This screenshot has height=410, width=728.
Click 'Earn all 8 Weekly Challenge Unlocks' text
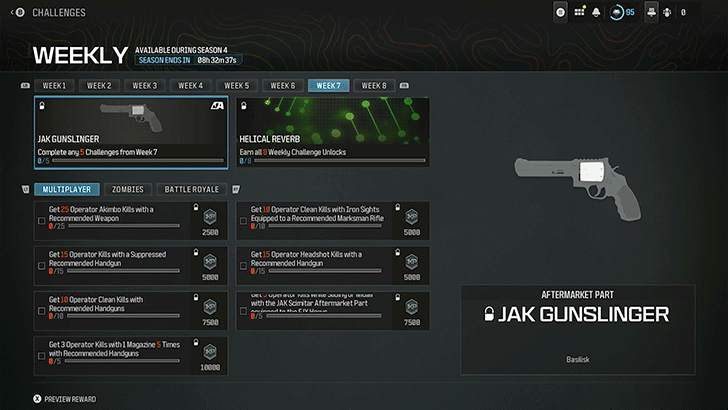(292, 152)
